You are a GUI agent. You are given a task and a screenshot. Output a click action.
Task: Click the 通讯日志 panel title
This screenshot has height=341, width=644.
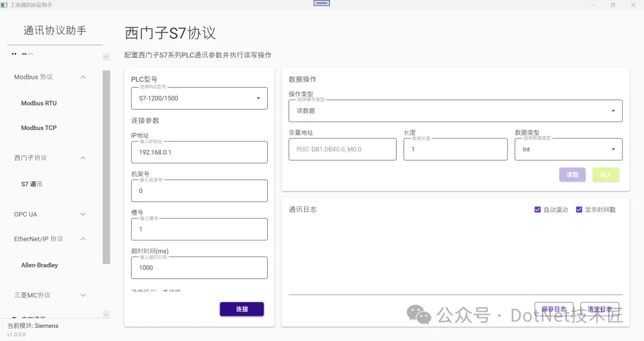(x=303, y=209)
